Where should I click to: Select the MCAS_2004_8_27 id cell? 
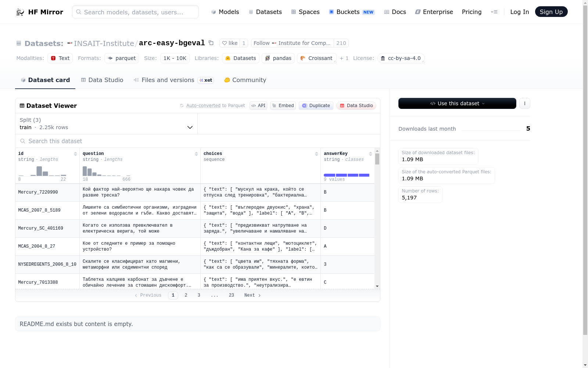tap(47, 246)
